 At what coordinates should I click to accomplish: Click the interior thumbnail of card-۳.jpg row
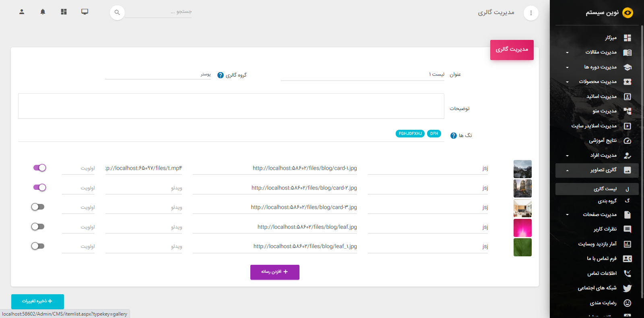[522, 208]
